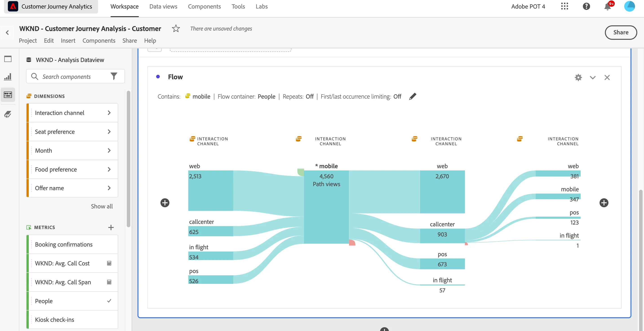Open the Components top navigation tab
Viewport: 644px width, 331px height.
pyautogui.click(x=204, y=7)
